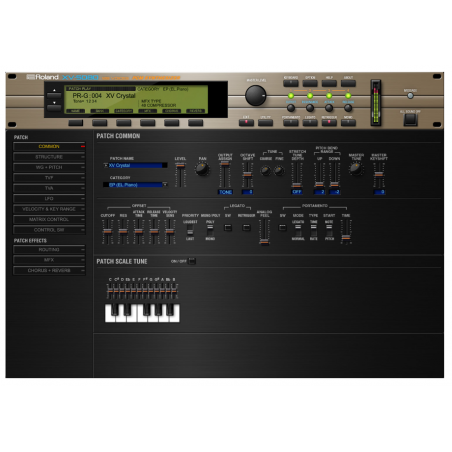
Task: Click the hardware button under display MFX
Action: pyautogui.click(x=148, y=123)
